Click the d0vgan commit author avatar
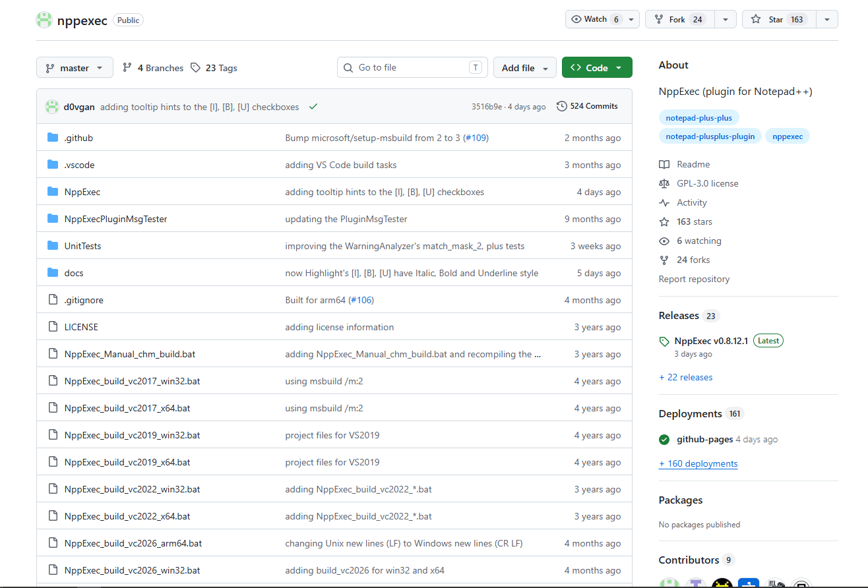This screenshot has height=588, width=868. 51,107
